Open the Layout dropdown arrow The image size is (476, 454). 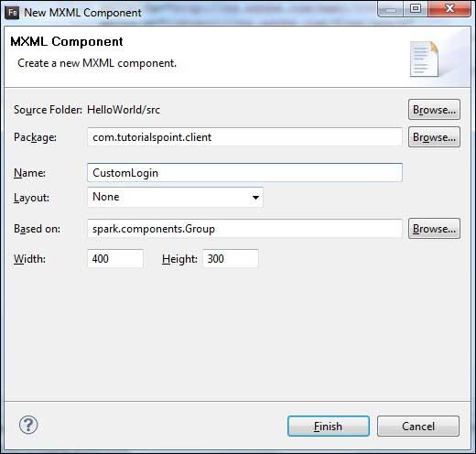pyautogui.click(x=255, y=198)
